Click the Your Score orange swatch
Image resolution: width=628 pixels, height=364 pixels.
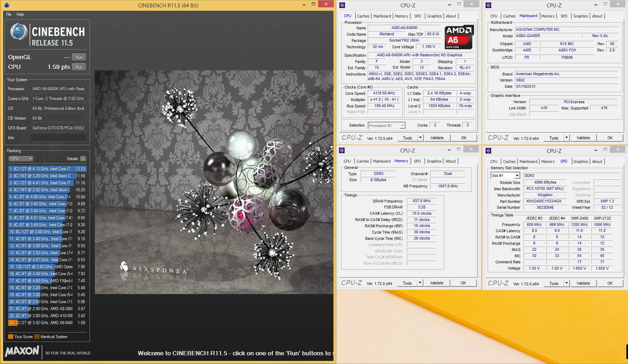click(10, 337)
